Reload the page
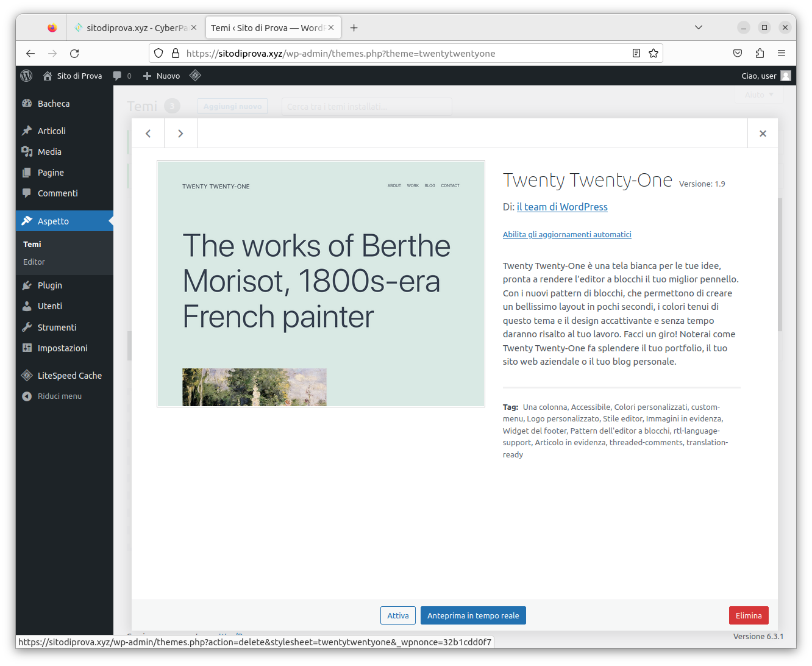This screenshot has width=812, height=666. point(74,54)
